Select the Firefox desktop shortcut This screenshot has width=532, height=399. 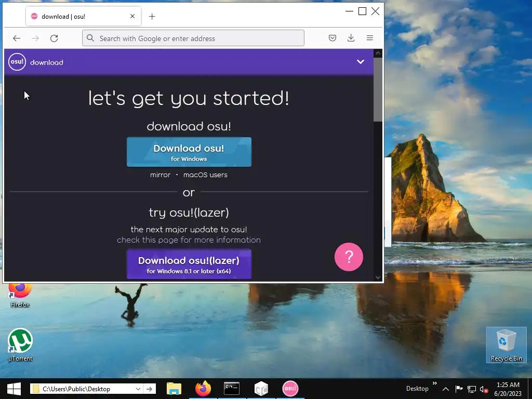pyautogui.click(x=20, y=296)
